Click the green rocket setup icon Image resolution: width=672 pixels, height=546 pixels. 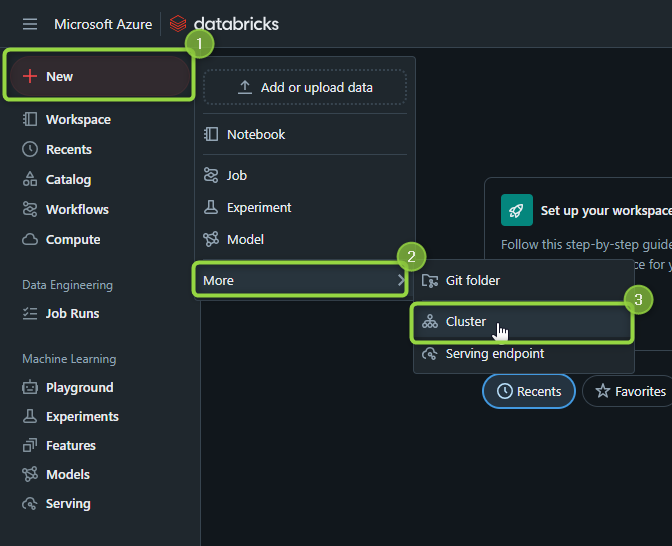pyautogui.click(x=517, y=210)
